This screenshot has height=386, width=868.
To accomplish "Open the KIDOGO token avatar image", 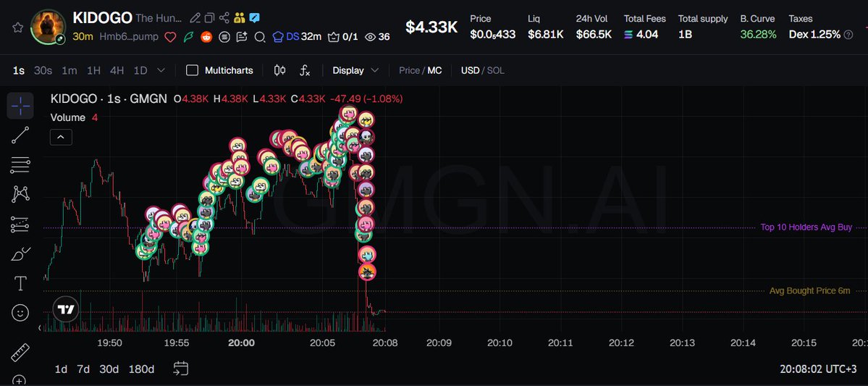I will pos(49,27).
